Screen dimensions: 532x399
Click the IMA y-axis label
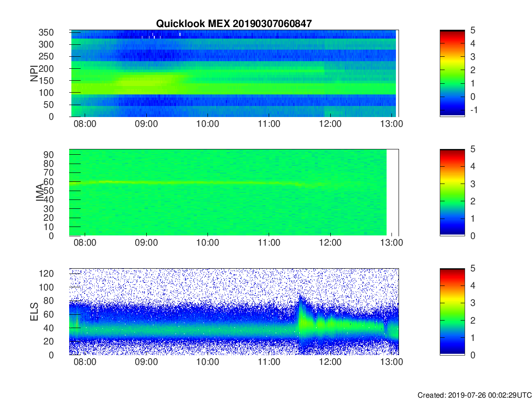pos(40,192)
